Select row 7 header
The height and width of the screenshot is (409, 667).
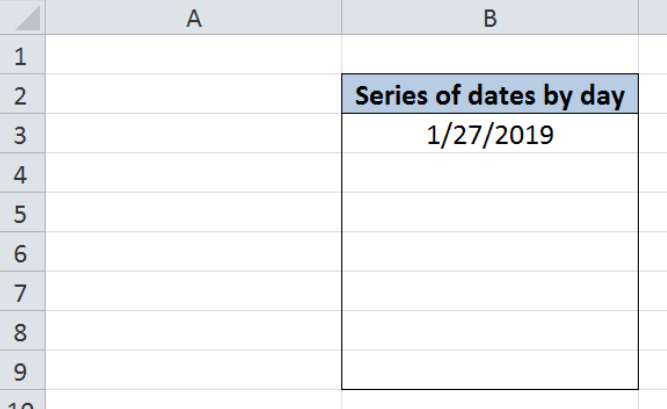pyautogui.click(x=23, y=291)
